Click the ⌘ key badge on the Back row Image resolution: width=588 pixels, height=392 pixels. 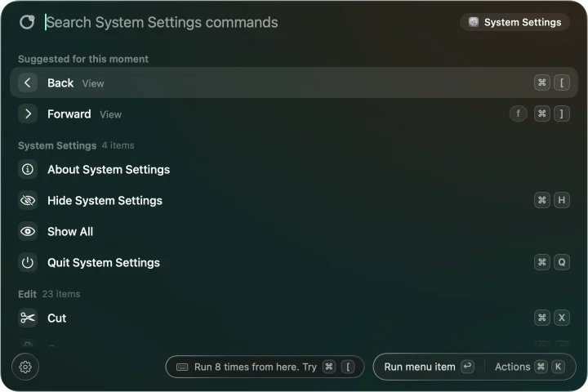pyautogui.click(x=542, y=82)
